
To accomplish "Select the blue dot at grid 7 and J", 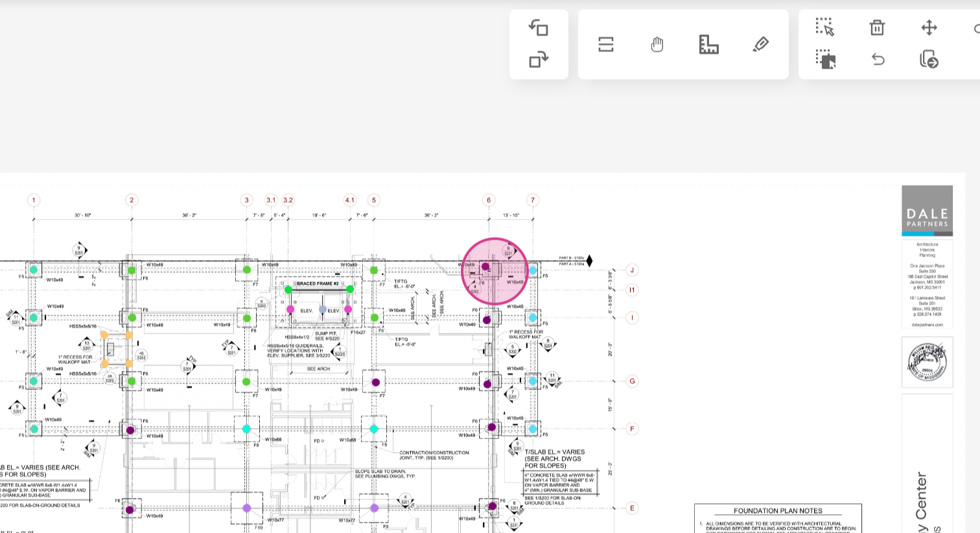I will [x=533, y=270].
